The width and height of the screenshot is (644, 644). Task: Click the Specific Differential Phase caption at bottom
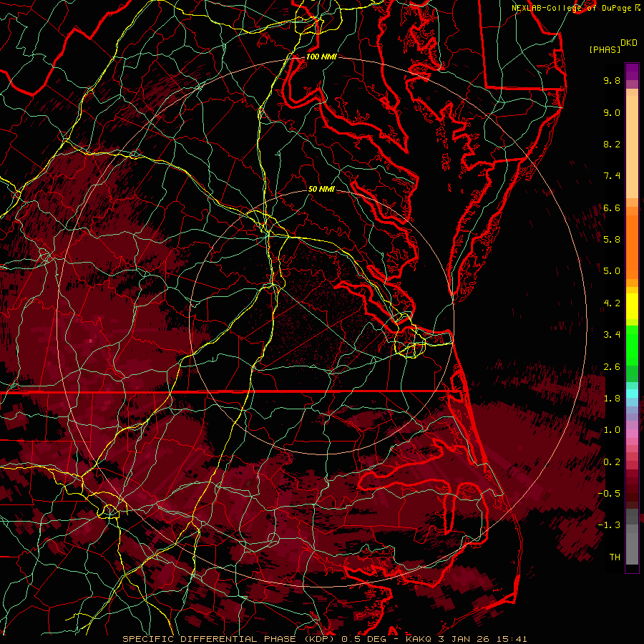point(324,639)
